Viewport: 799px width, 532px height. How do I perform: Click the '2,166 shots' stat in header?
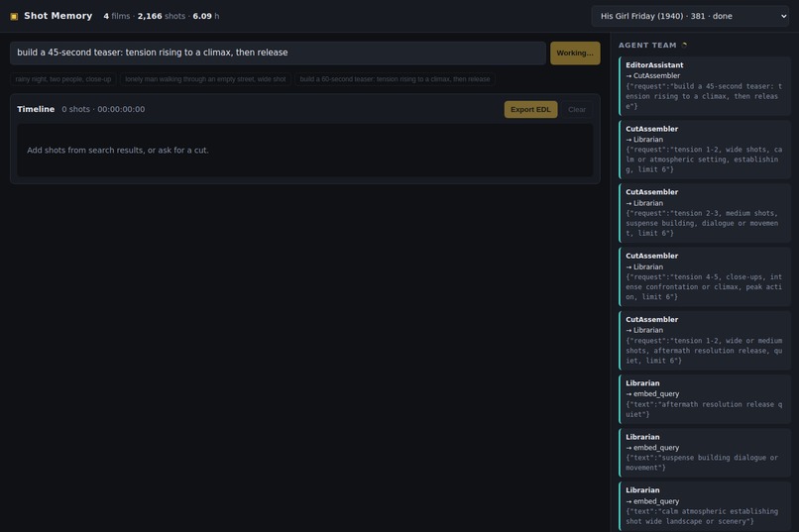point(161,16)
